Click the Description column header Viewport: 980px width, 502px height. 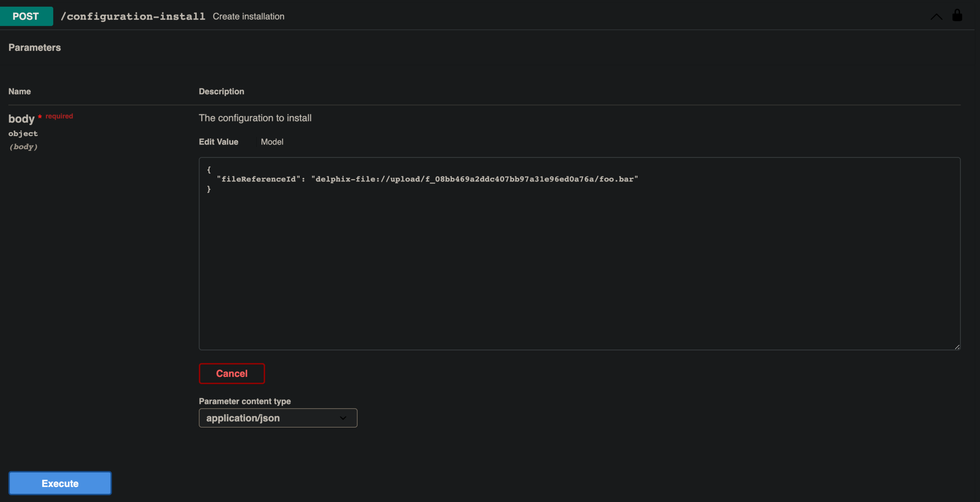click(221, 91)
